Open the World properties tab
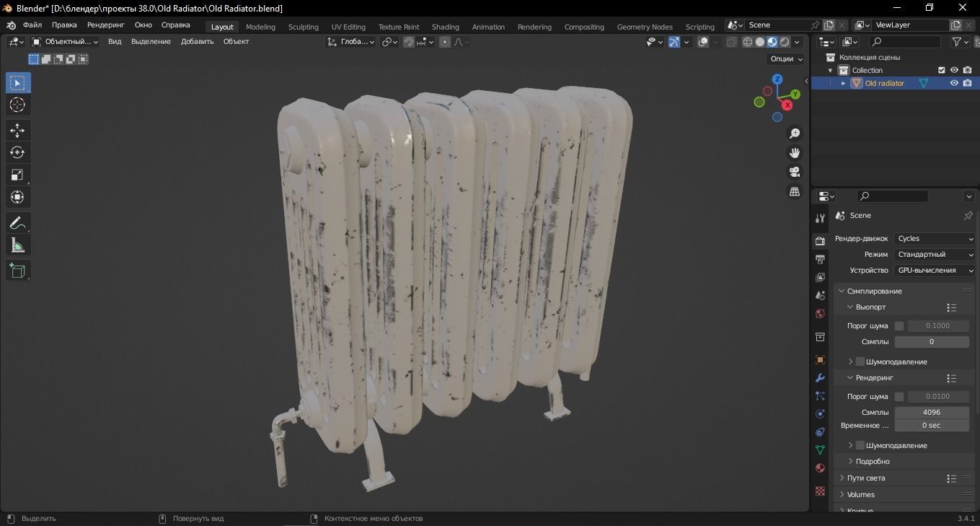Image resolution: width=980 pixels, height=526 pixels. coord(820,313)
